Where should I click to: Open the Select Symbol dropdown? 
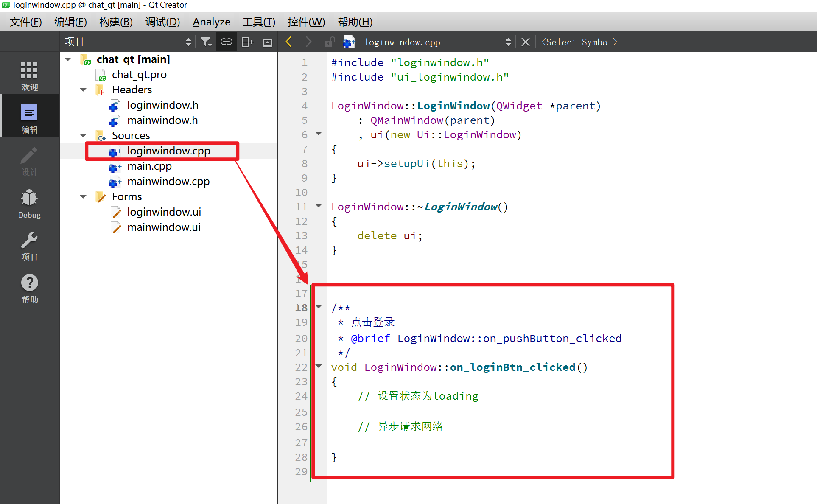click(579, 42)
